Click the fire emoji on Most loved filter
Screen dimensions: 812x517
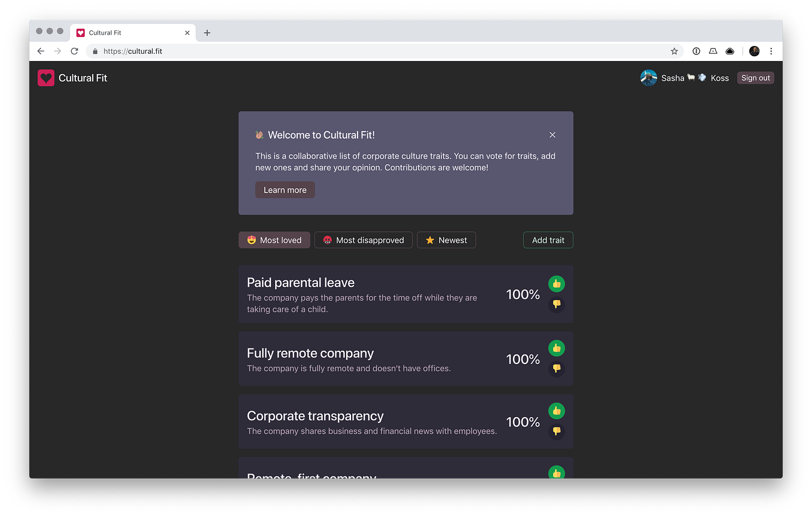pyautogui.click(x=251, y=240)
